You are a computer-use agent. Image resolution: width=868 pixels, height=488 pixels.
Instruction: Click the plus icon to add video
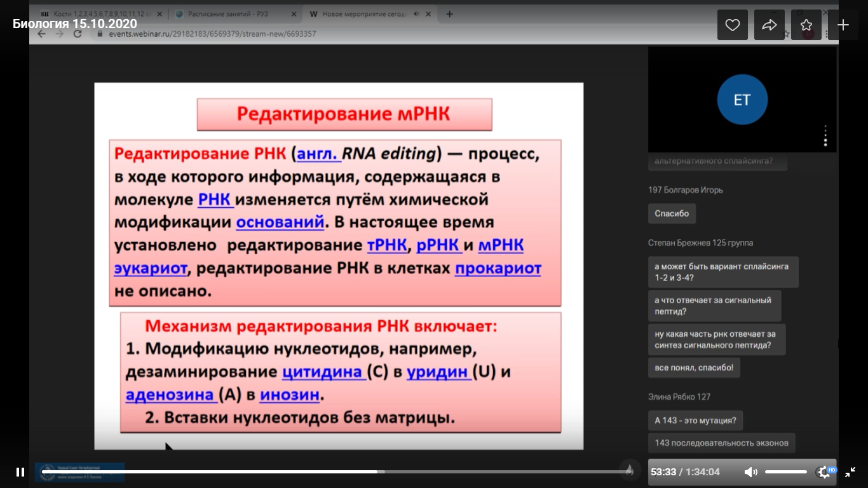pos(843,25)
